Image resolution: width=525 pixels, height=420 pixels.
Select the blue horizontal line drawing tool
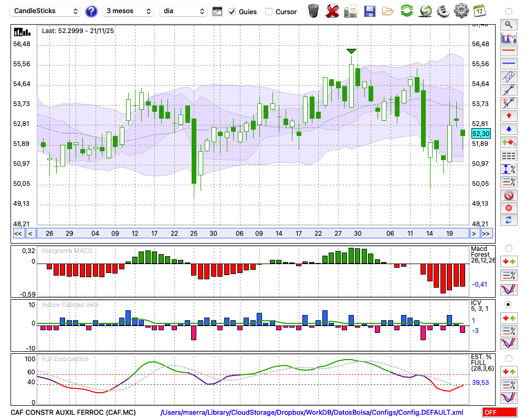coord(508,64)
